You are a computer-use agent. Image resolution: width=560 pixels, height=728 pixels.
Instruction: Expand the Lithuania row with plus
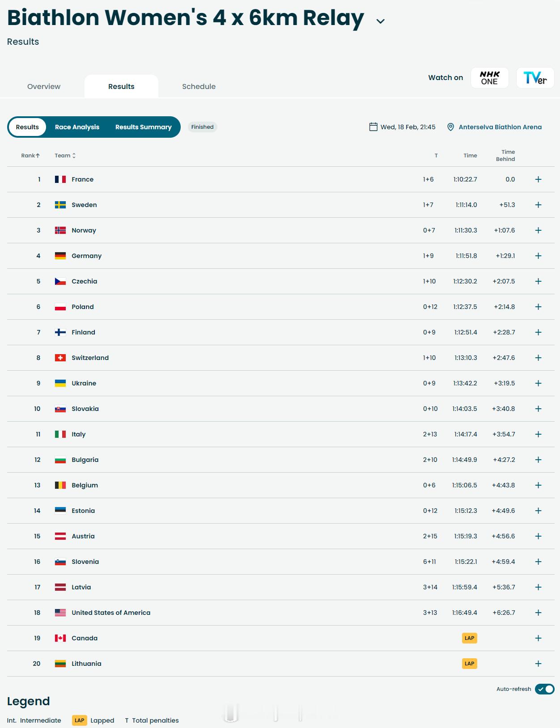click(539, 664)
